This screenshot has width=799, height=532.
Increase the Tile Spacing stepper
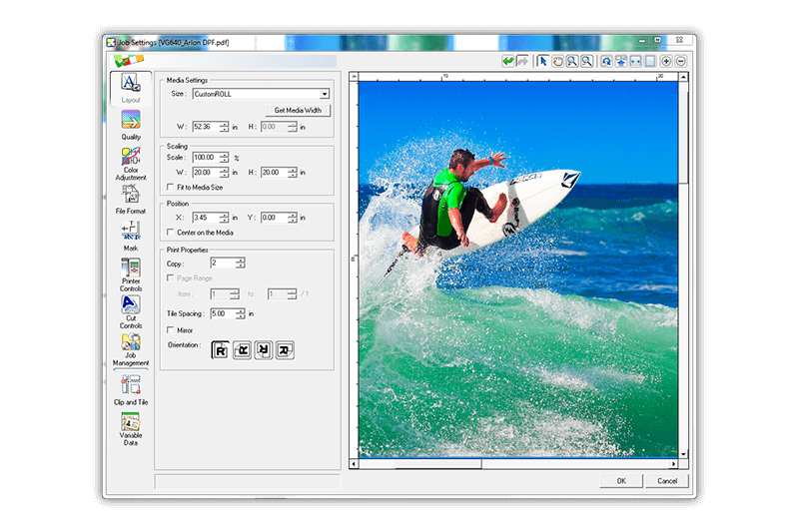coord(240,310)
